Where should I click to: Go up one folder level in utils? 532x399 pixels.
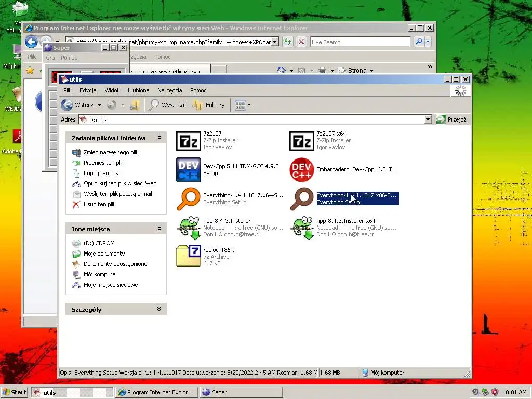[135, 105]
